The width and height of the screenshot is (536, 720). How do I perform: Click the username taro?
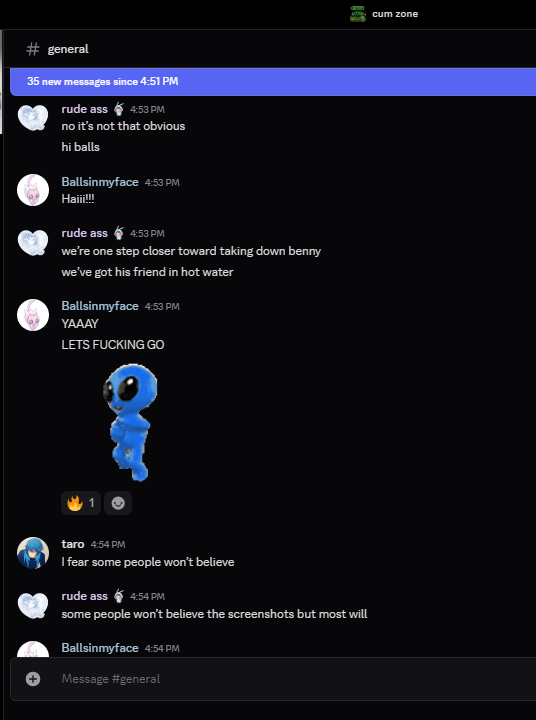pyautogui.click(x=73, y=544)
